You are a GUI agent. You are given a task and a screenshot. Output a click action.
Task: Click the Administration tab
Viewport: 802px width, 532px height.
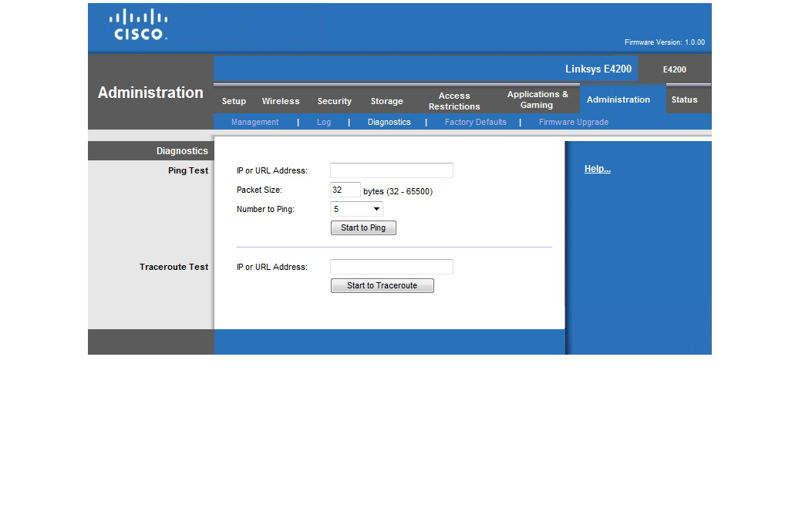coord(618,99)
